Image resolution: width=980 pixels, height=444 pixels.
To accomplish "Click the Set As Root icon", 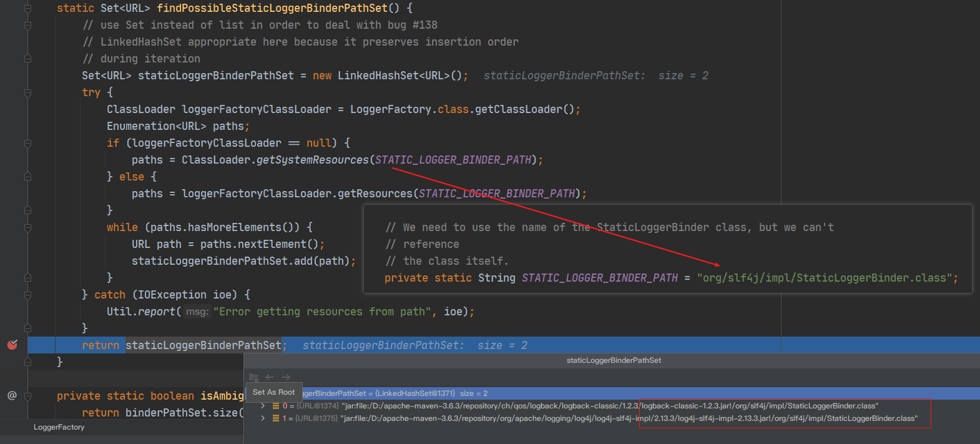I will (x=253, y=377).
